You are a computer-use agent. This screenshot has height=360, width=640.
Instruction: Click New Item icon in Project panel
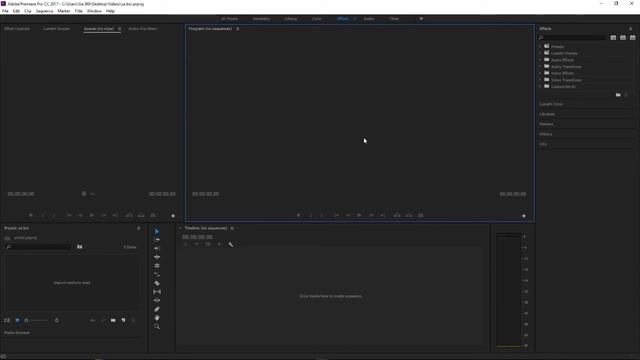[x=123, y=320]
